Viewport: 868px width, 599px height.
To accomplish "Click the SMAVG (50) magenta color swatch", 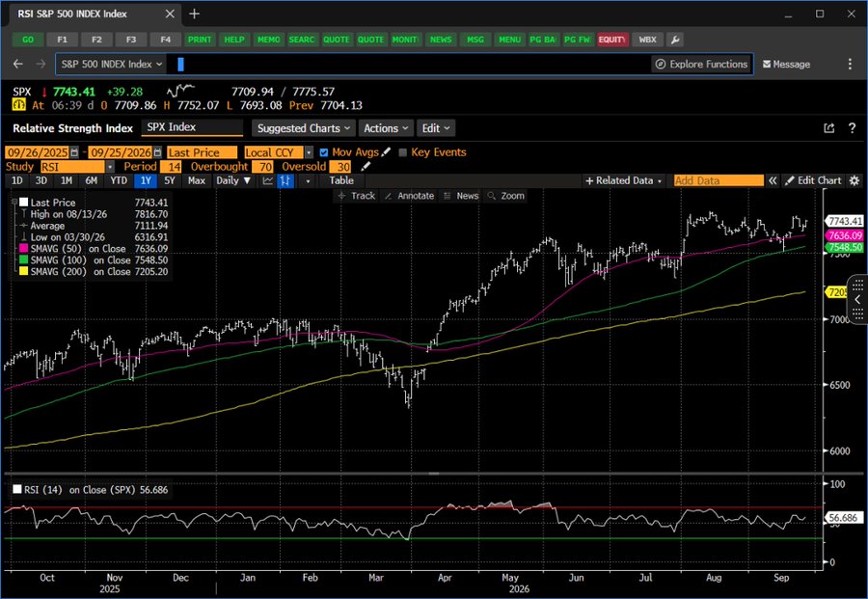I will point(24,249).
